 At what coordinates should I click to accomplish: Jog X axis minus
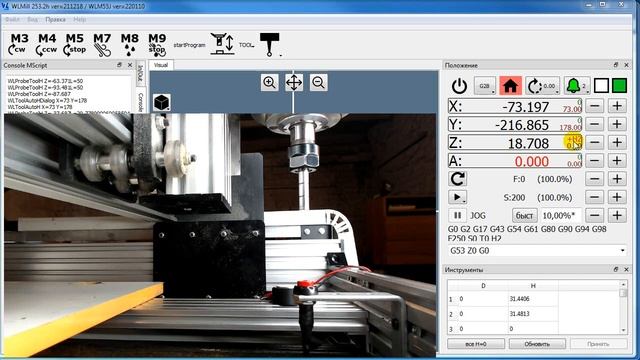(595, 106)
